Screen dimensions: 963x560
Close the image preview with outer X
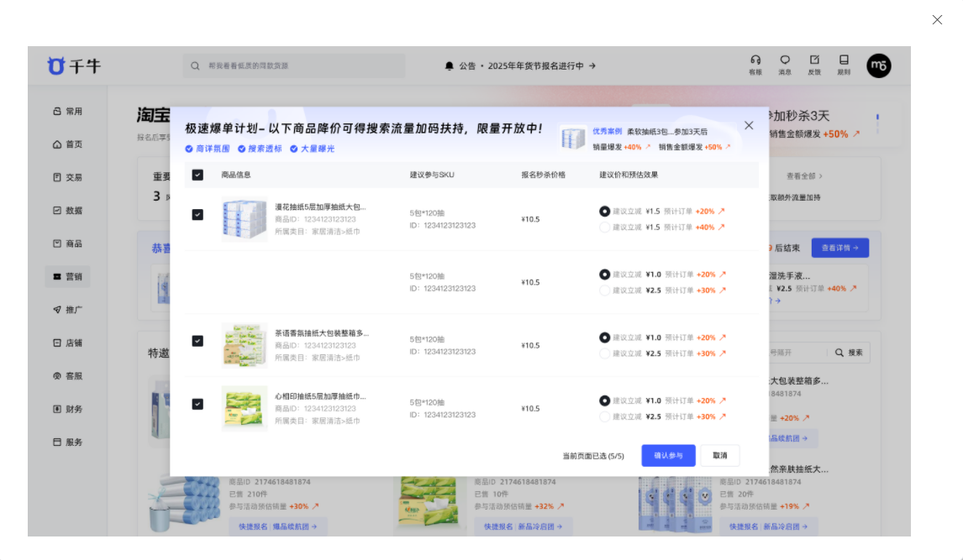point(937,19)
